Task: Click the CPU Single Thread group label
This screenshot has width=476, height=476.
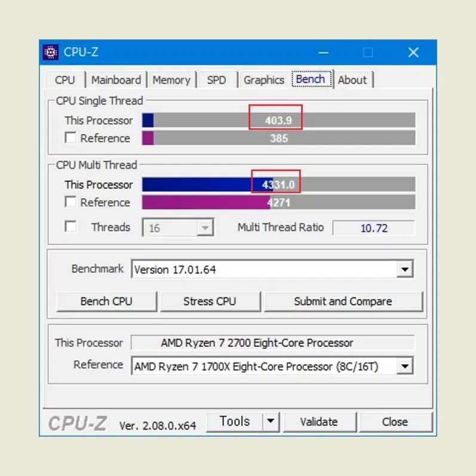Action: coord(99,101)
